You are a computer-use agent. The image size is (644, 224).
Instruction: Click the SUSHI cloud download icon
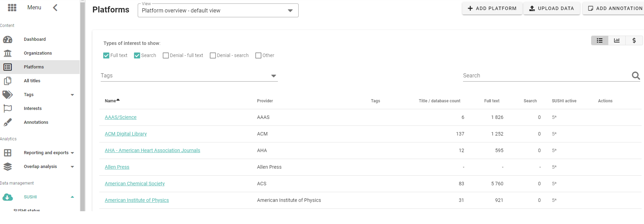coord(8,197)
